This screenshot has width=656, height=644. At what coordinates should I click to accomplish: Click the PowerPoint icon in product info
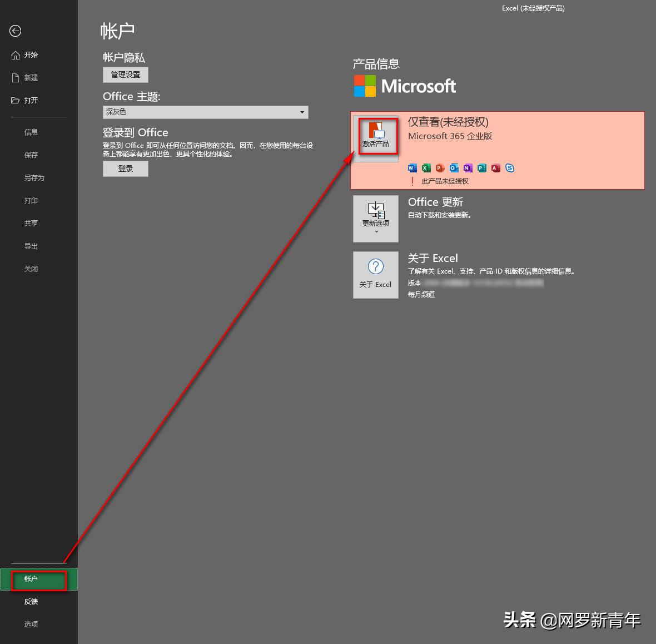[440, 168]
